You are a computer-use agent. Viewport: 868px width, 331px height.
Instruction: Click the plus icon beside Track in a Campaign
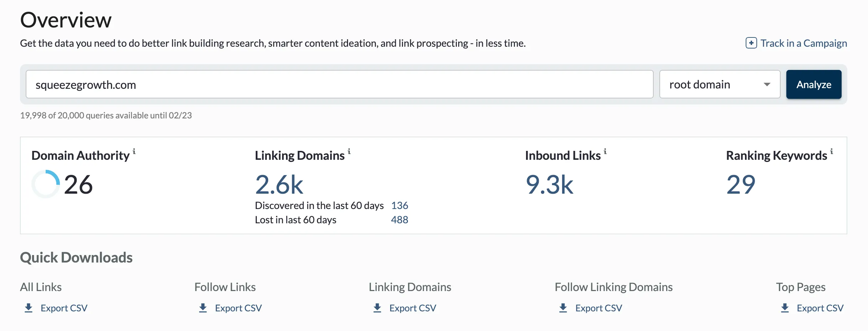pos(751,43)
